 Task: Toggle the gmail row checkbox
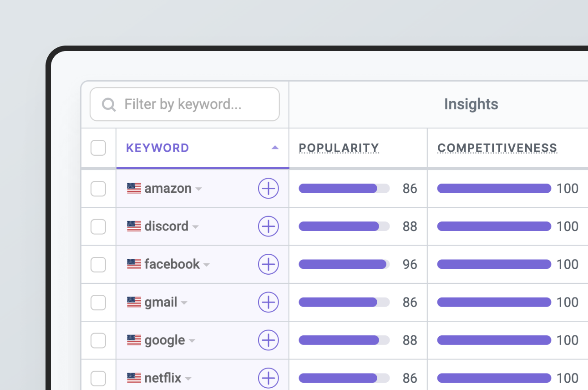point(98,302)
